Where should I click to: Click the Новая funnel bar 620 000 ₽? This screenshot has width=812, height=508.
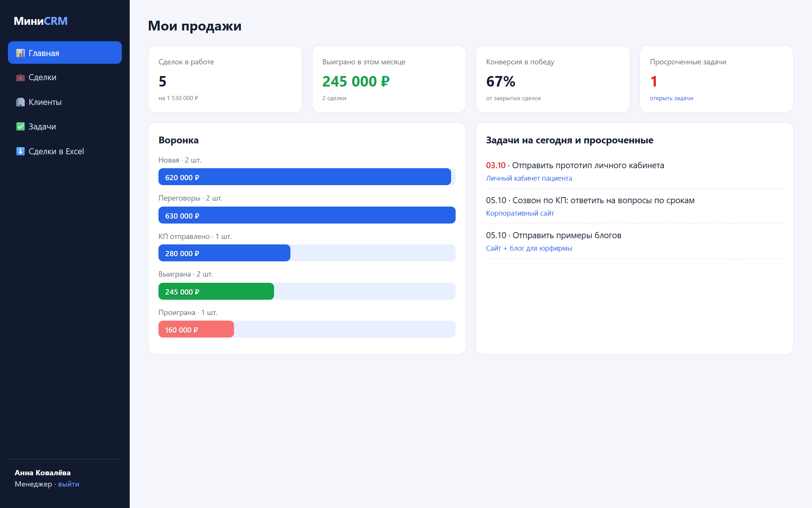pyautogui.click(x=304, y=177)
